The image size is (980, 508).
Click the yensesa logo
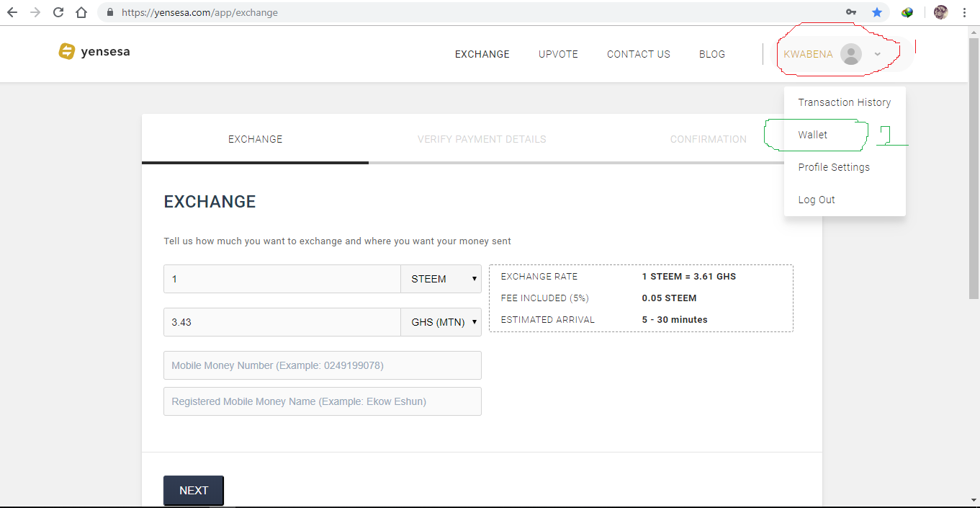click(x=94, y=51)
